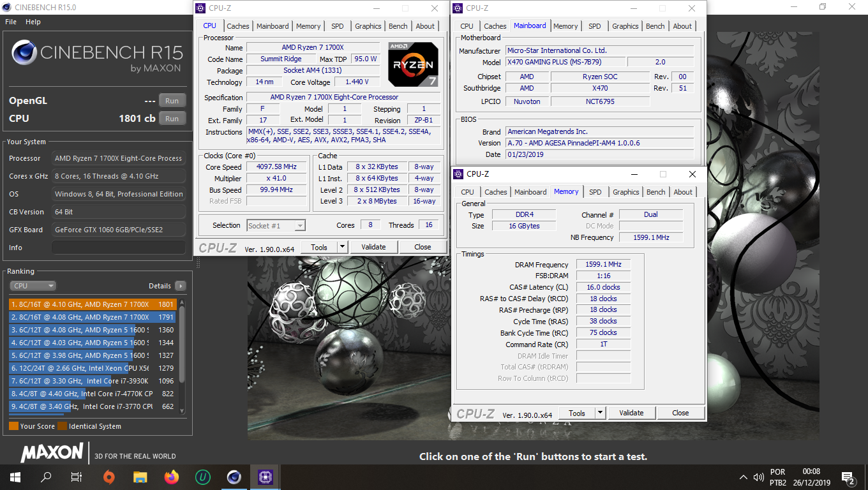Open File Explorer from taskbar
Screen dimensions: 868x490
click(140, 477)
